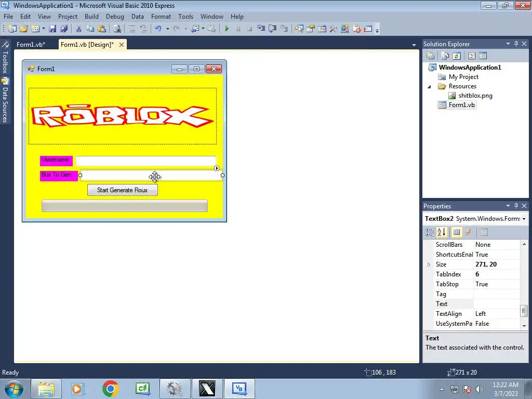This screenshot has height=399, width=532.
Task: Click the Properties grid scrollbar thumb
Action: click(x=524, y=311)
